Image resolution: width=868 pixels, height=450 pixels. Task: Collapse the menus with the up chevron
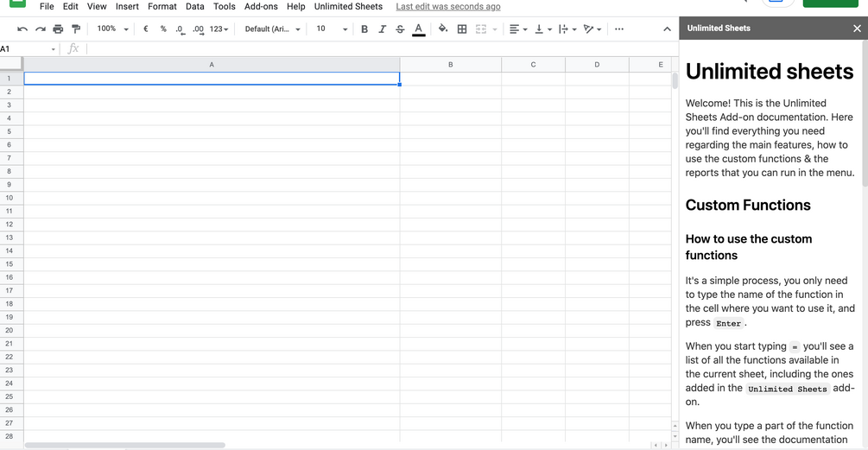pyautogui.click(x=667, y=29)
